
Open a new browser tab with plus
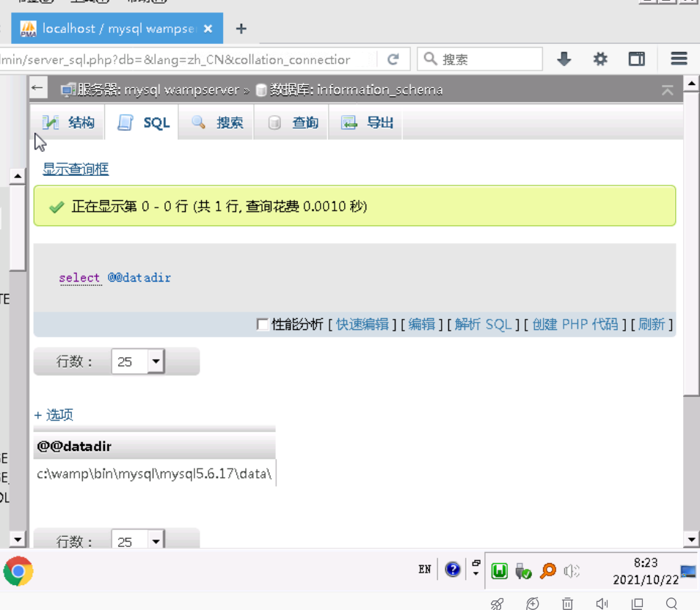coord(241,29)
